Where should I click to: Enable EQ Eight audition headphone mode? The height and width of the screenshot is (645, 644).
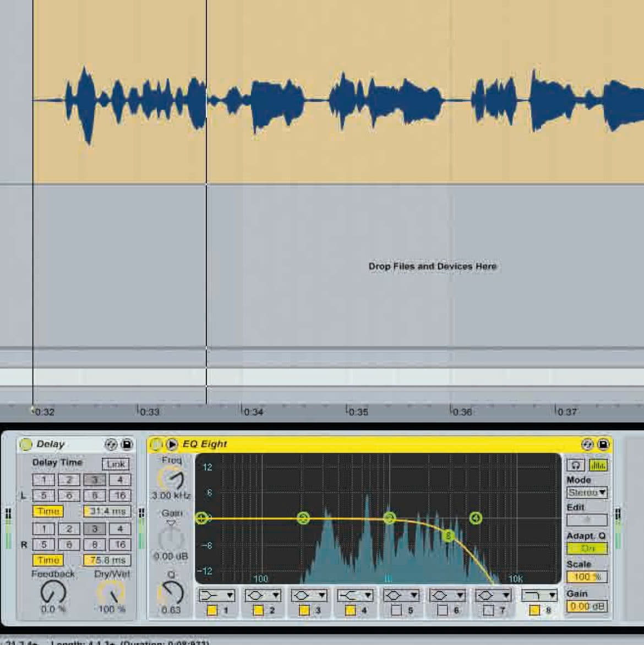coord(576,465)
